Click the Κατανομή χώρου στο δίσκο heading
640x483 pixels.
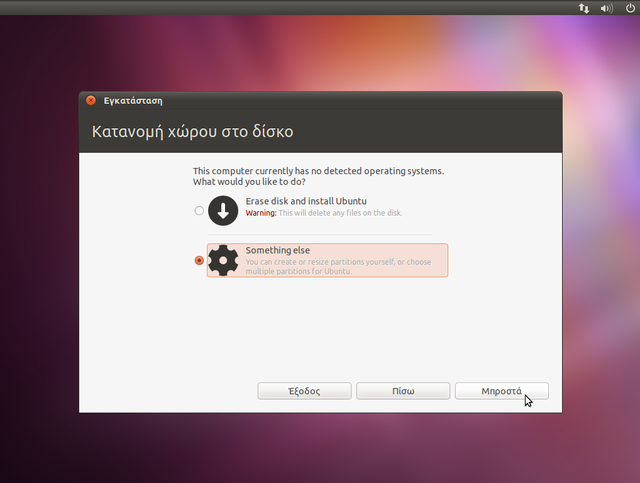click(193, 132)
